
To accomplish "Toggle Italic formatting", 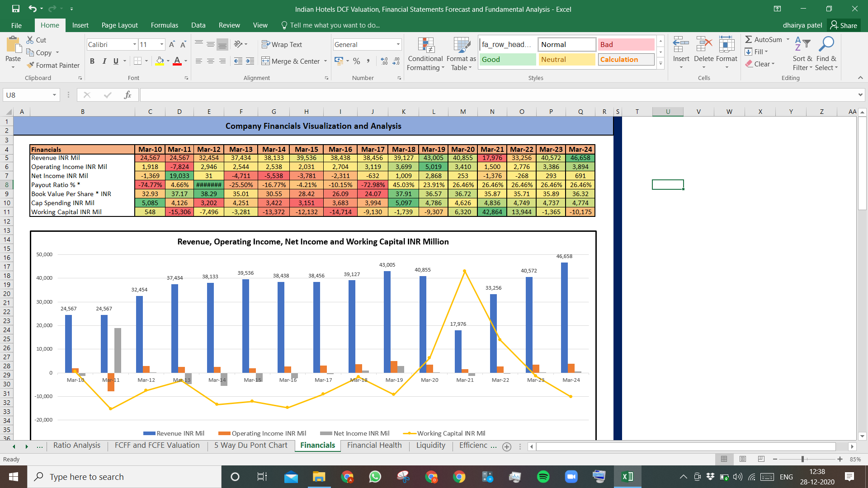I will click(104, 61).
